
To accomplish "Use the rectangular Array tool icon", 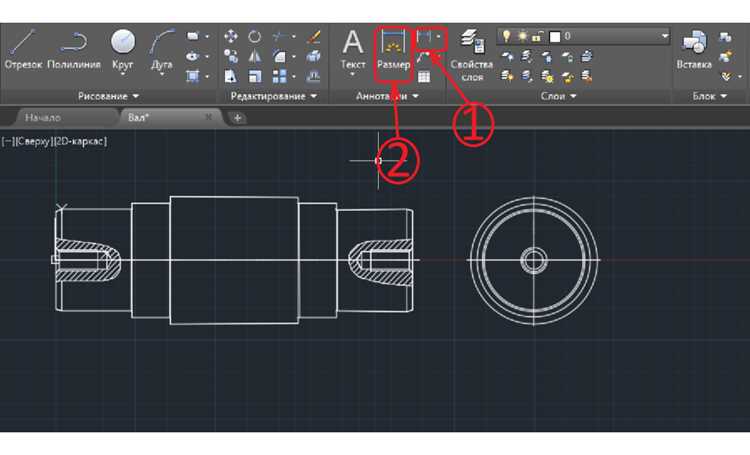I will (280, 76).
